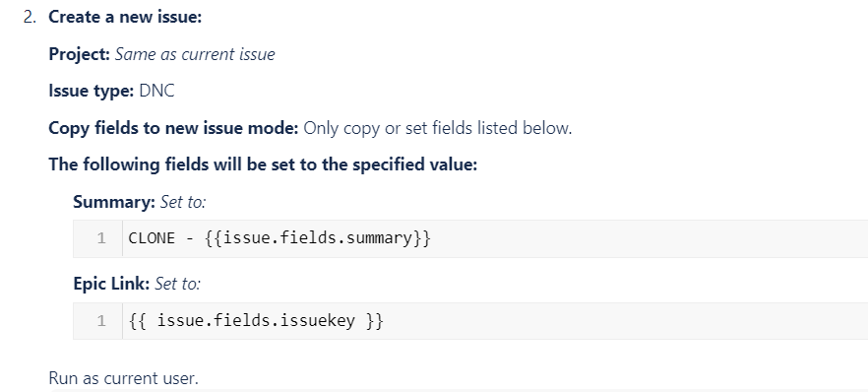
Task: Click 'Only copy or set fields listed below.'
Action: pos(438,128)
